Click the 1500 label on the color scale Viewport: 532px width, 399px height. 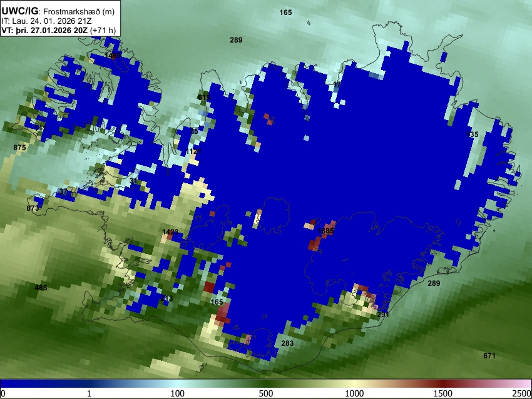tap(443, 393)
